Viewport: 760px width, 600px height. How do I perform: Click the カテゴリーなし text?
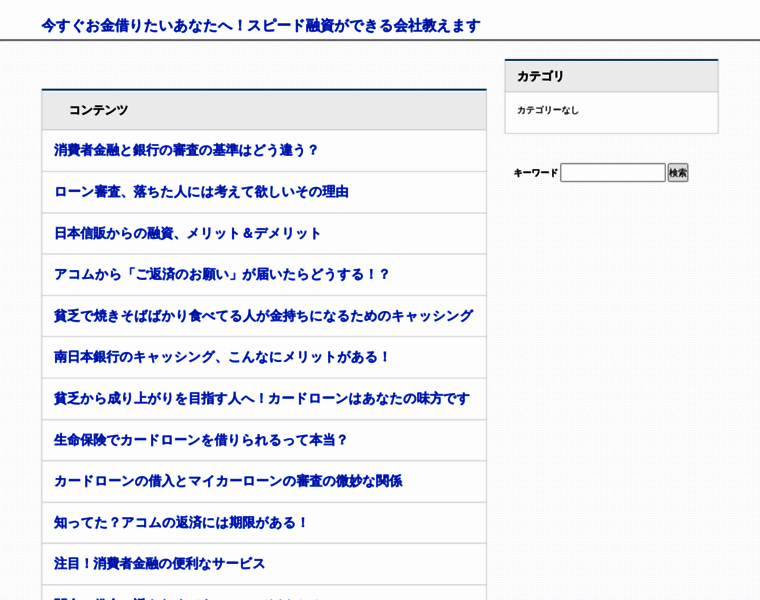click(548, 111)
